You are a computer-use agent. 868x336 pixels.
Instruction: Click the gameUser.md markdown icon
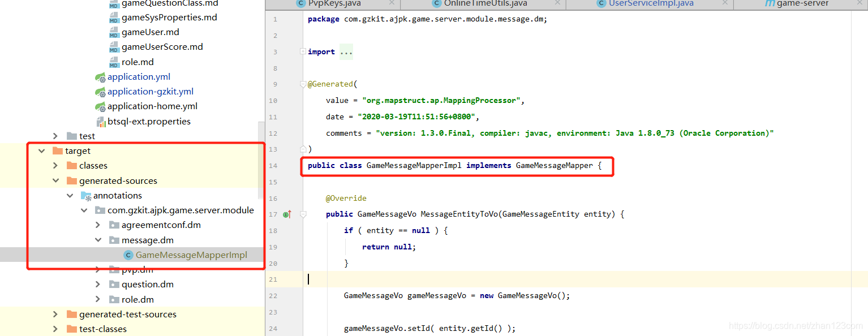(114, 32)
